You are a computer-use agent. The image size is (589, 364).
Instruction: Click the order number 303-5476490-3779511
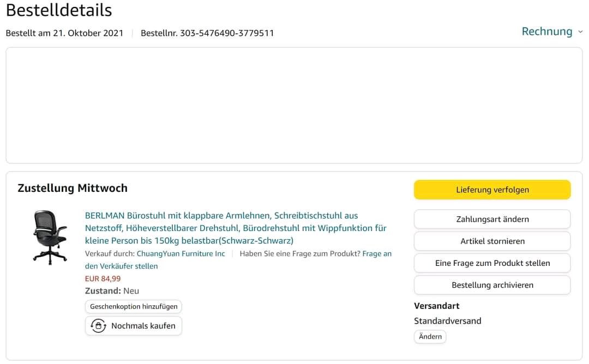pos(227,33)
